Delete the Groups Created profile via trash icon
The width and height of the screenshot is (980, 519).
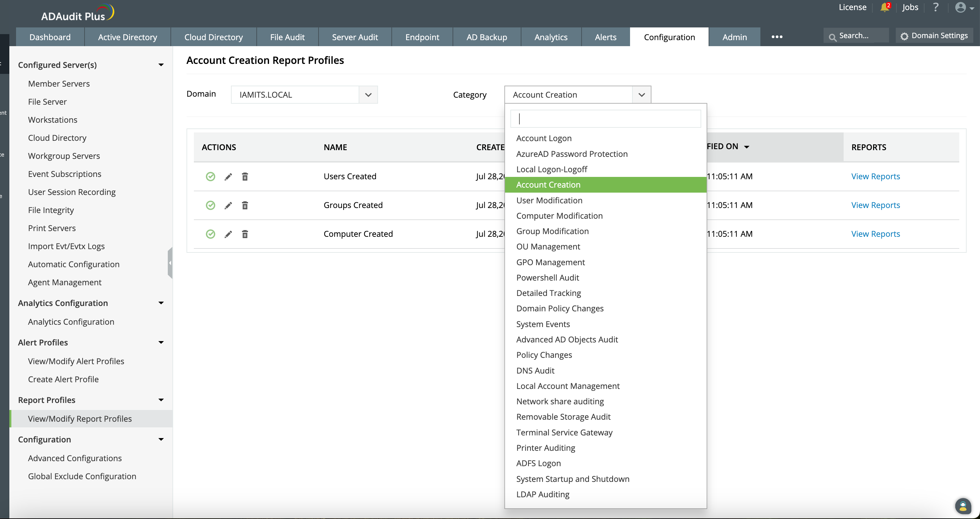(245, 205)
